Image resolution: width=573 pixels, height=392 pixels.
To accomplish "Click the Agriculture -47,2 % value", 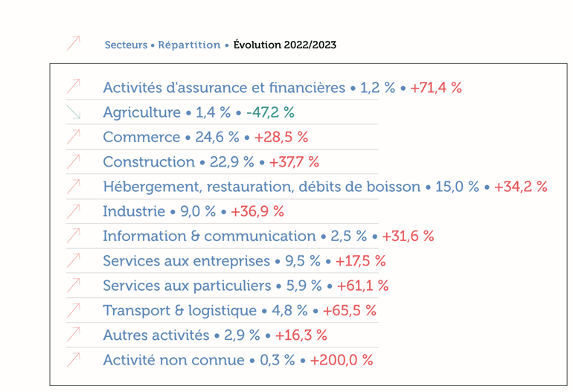I will (270, 112).
